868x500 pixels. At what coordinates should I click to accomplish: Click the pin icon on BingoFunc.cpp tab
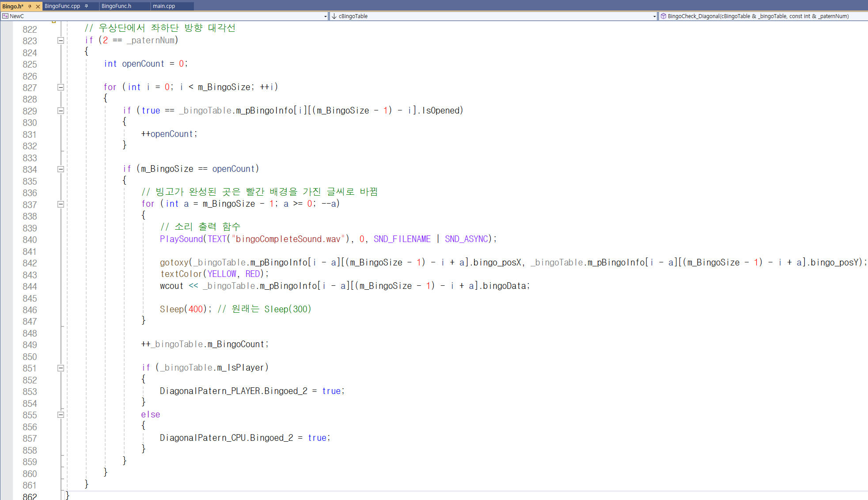(x=87, y=6)
